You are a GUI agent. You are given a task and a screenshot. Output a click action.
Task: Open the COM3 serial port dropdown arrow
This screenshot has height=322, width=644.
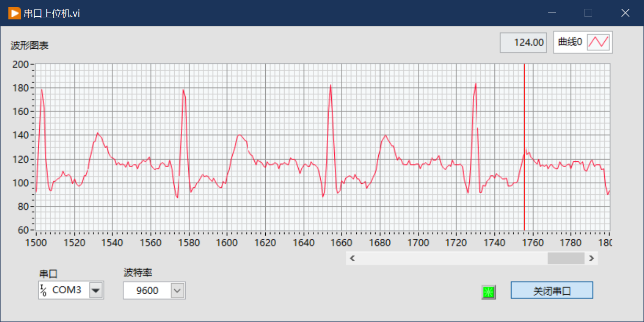point(96,290)
